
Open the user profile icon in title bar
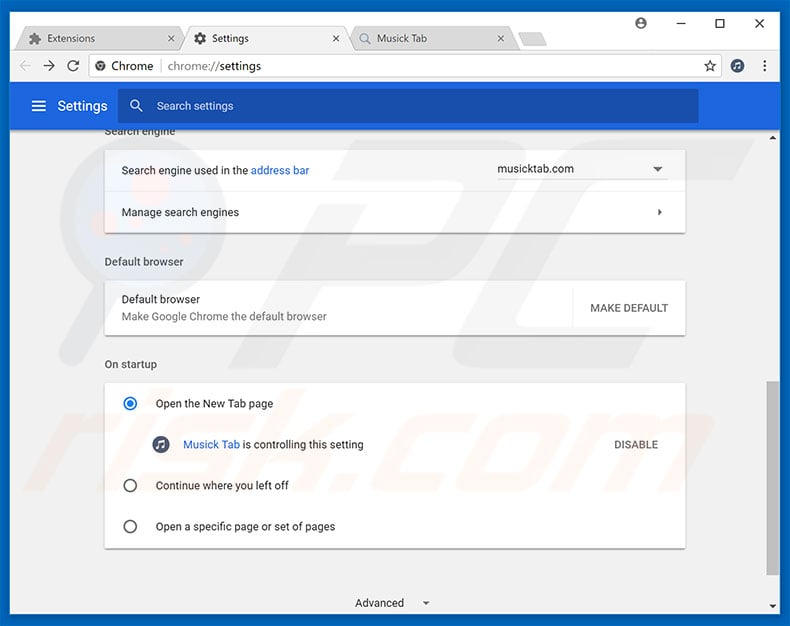[x=641, y=23]
